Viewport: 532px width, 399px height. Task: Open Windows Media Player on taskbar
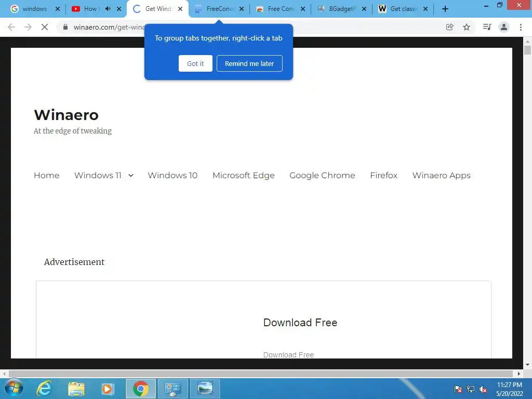coord(108,389)
